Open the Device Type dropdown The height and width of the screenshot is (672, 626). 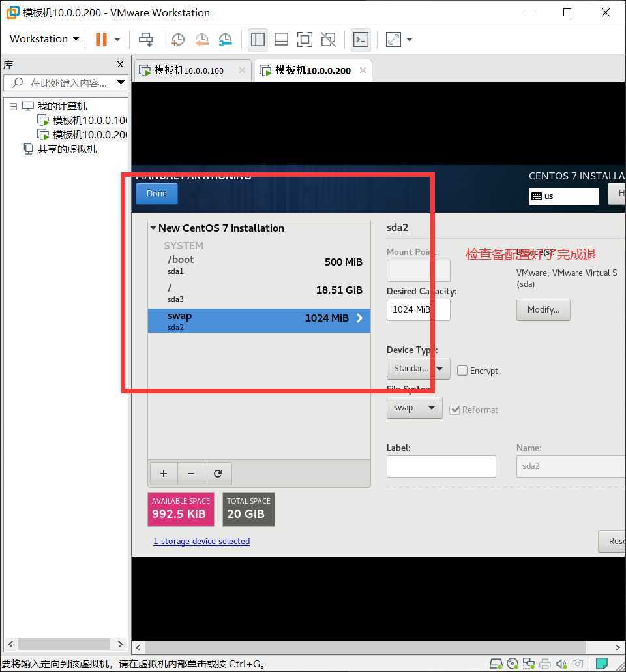tap(418, 369)
